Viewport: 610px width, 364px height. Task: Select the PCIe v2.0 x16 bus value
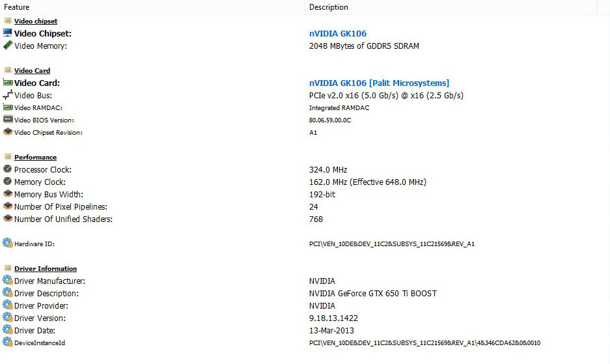[x=386, y=95]
